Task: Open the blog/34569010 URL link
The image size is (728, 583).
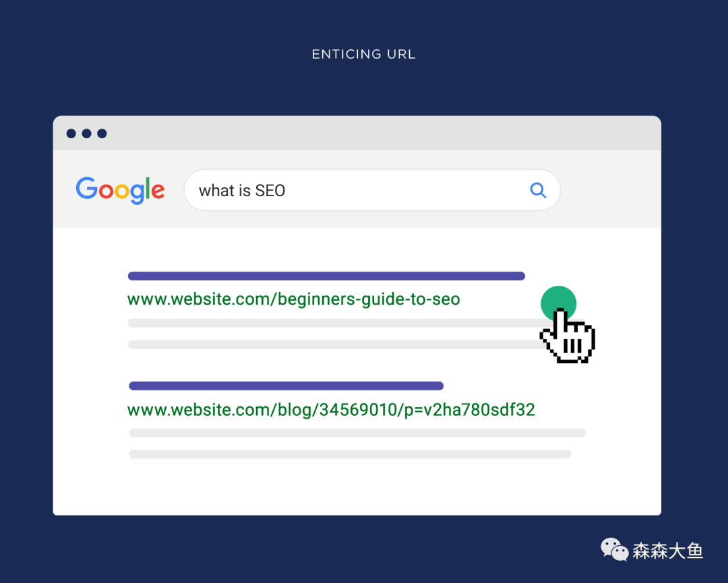Action: click(331, 410)
